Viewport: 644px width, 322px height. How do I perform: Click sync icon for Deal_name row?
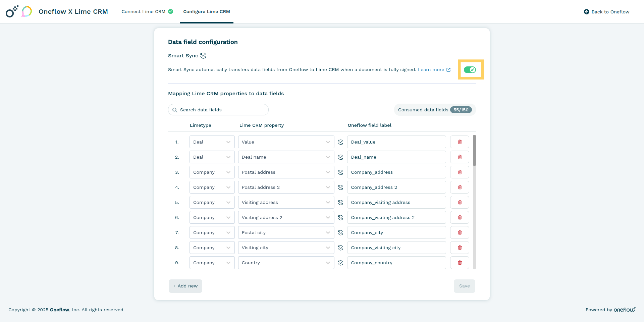pyautogui.click(x=340, y=157)
